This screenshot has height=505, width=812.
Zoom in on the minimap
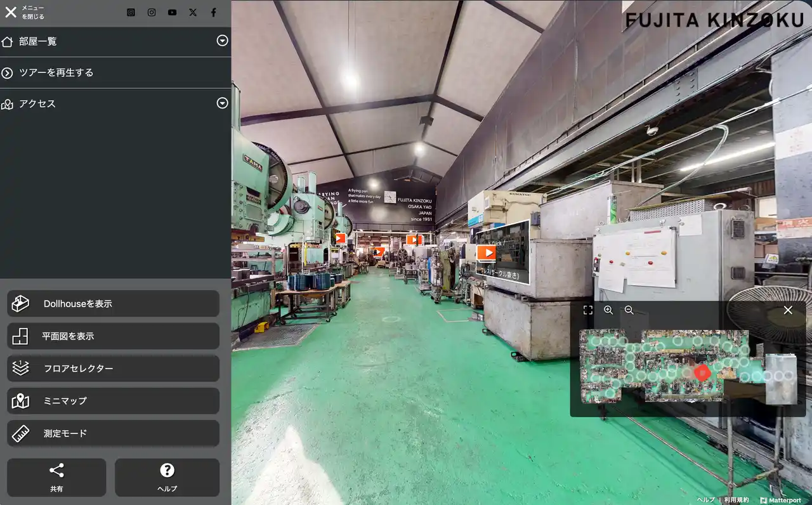click(x=608, y=310)
